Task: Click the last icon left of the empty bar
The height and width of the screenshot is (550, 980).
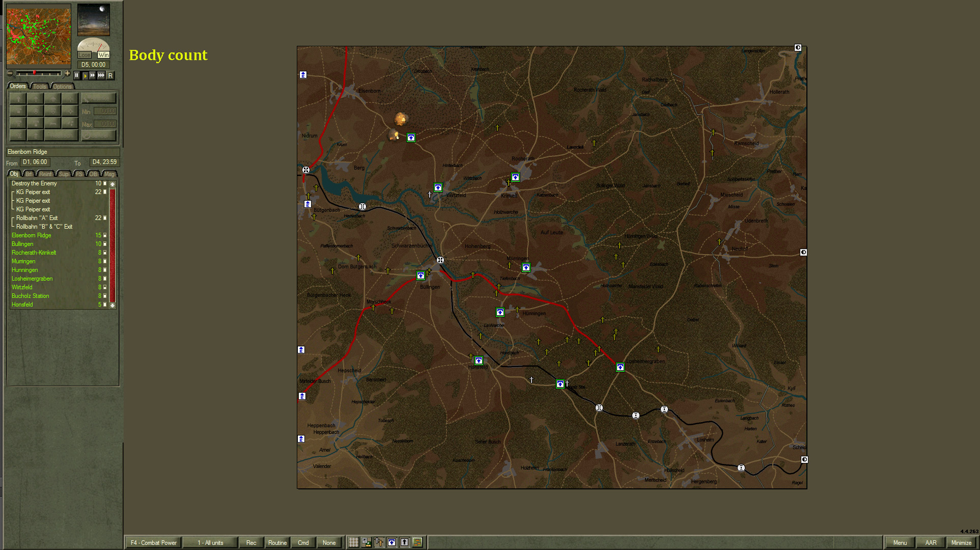Action: tap(417, 542)
